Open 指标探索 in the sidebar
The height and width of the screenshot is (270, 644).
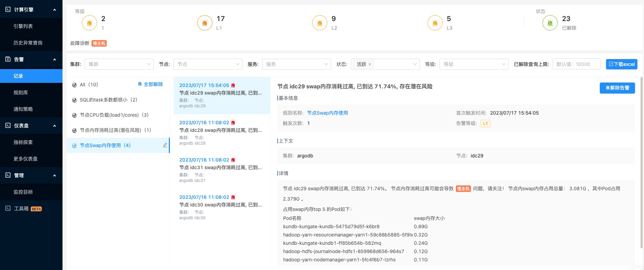(31, 142)
